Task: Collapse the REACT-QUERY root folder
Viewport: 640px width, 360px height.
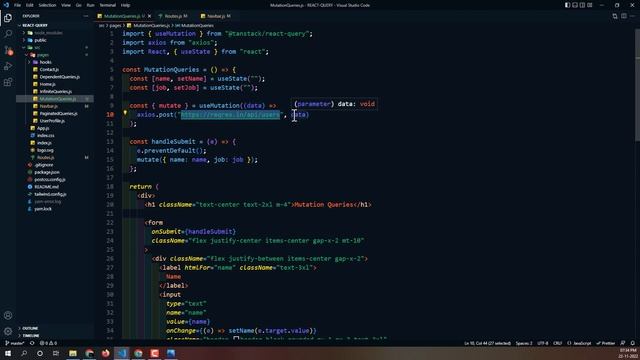Action: coord(55,25)
